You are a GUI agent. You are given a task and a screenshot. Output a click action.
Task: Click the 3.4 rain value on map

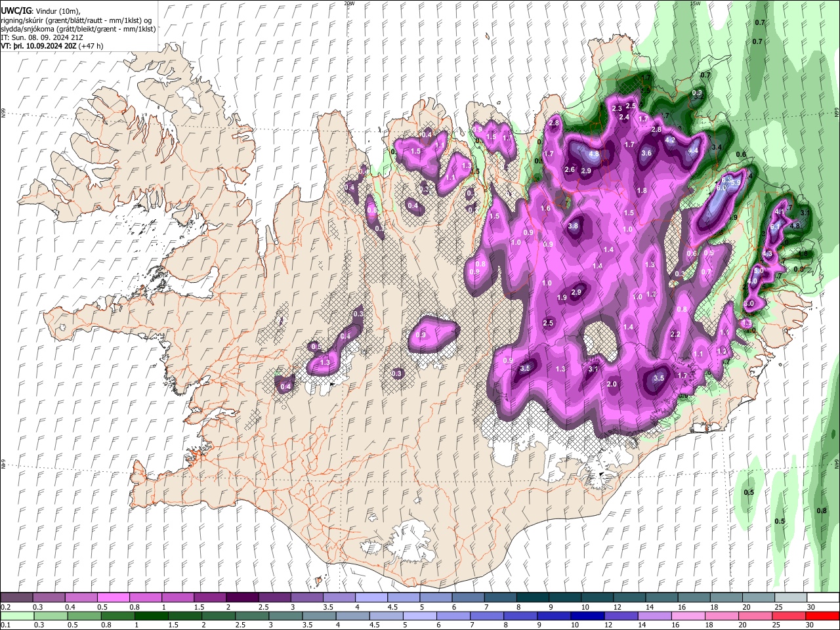click(x=717, y=148)
